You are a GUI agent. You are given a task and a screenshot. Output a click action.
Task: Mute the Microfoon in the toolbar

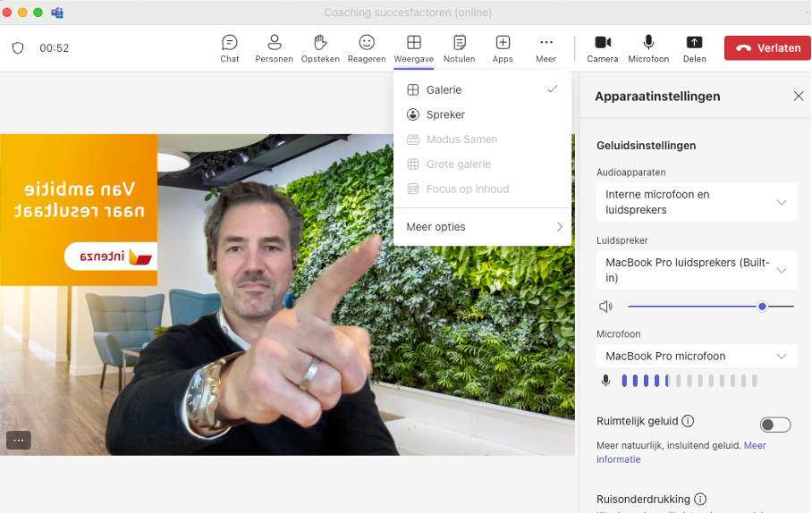648,47
